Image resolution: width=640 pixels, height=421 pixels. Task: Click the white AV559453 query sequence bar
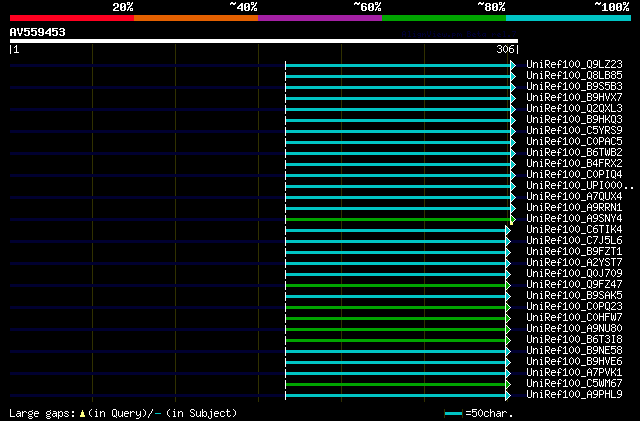click(x=264, y=41)
